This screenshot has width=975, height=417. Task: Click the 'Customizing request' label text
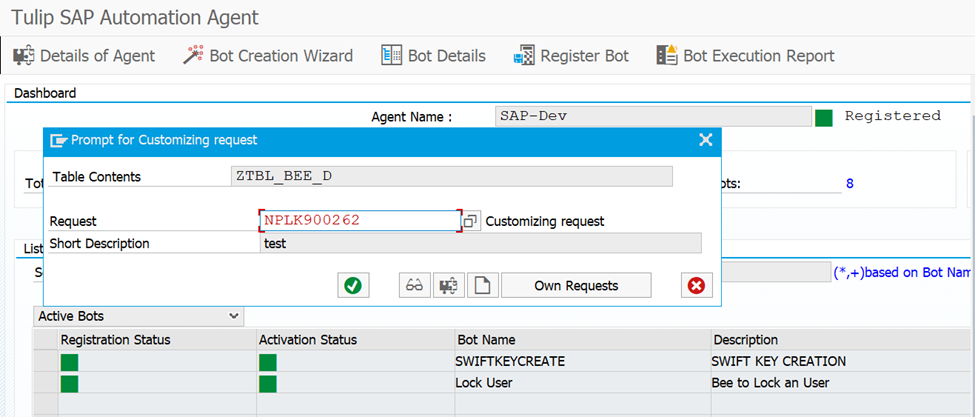pos(545,221)
